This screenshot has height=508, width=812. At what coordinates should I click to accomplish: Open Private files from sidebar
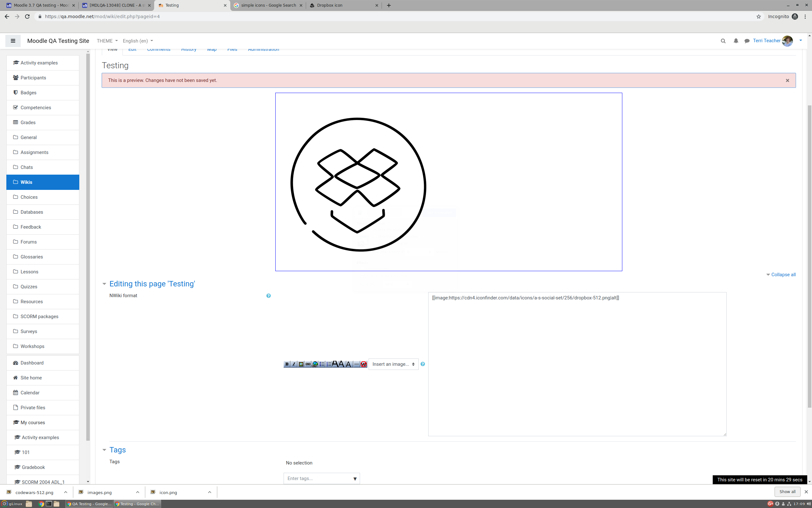click(43, 408)
